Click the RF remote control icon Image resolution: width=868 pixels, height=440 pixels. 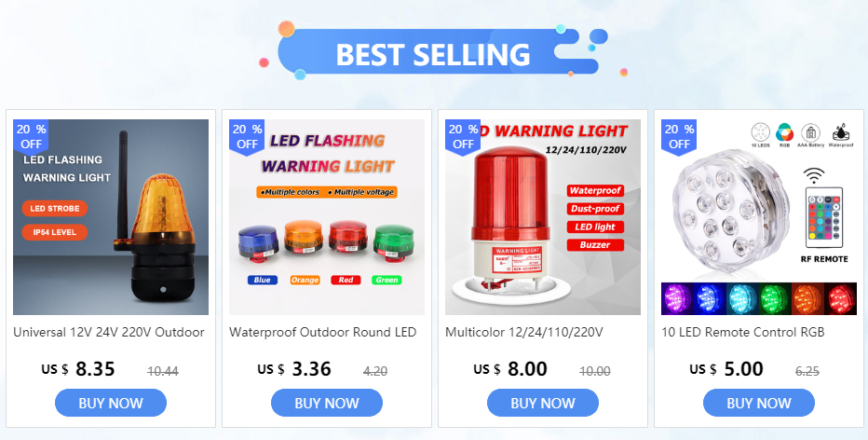point(824,216)
